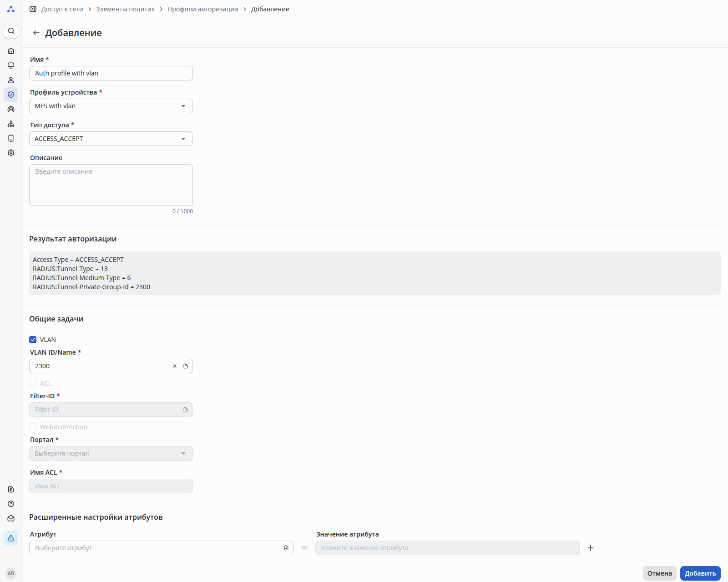Click the help question mark icon

click(x=11, y=504)
